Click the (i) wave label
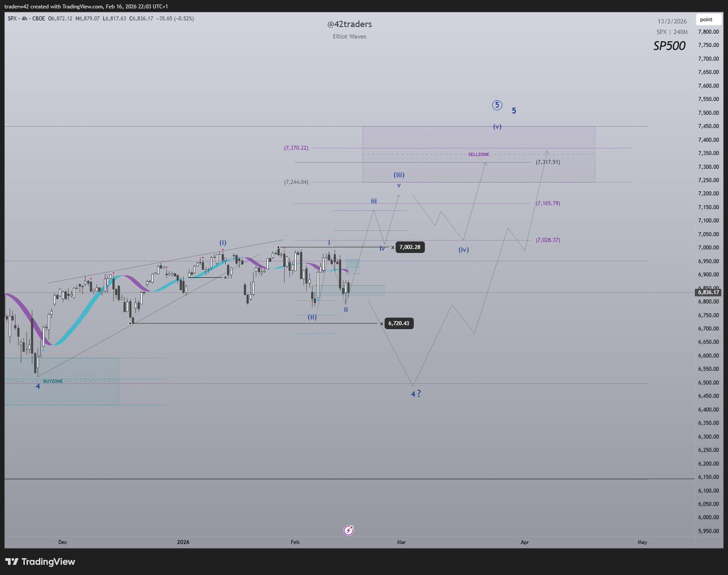728x575 pixels. tap(223, 242)
